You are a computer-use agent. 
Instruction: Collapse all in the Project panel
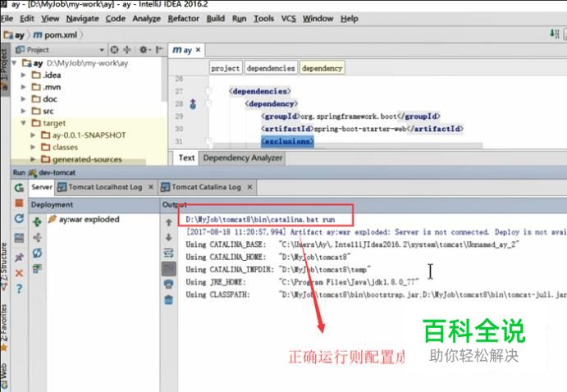(x=127, y=50)
